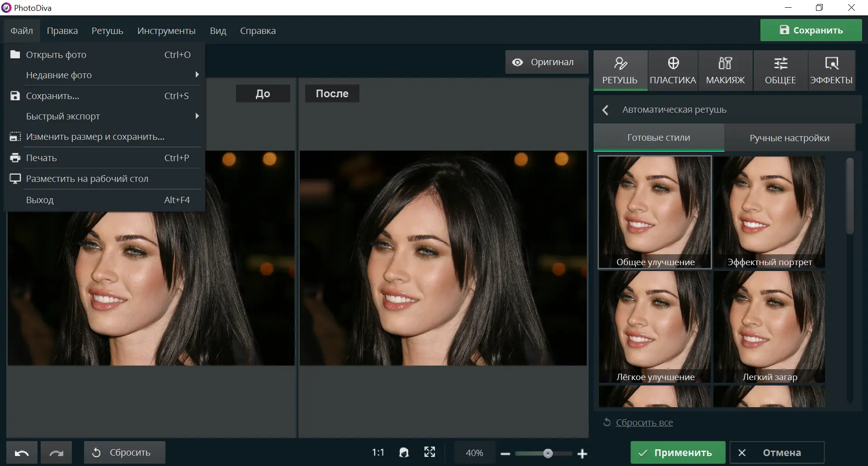Set zoom to 1:1 actual size
The height and width of the screenshot is (466, 868).
pyautogui.click(x=378, y=452)
